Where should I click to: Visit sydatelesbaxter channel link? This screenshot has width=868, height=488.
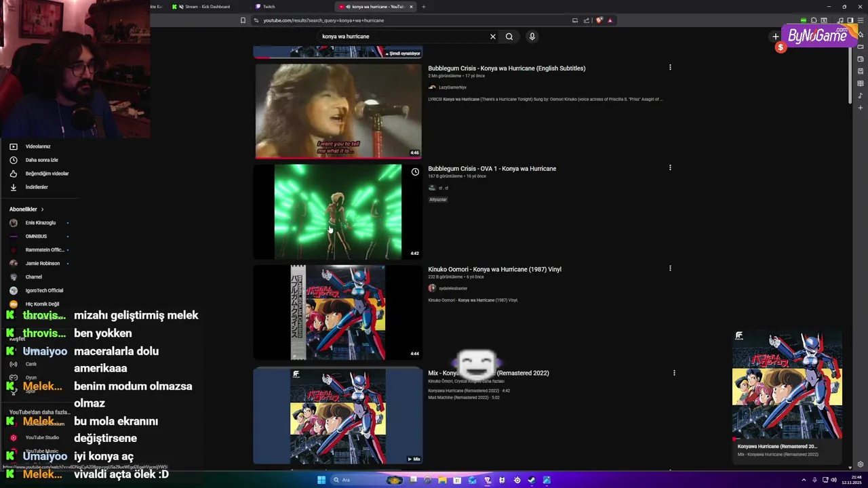[453, 288]
